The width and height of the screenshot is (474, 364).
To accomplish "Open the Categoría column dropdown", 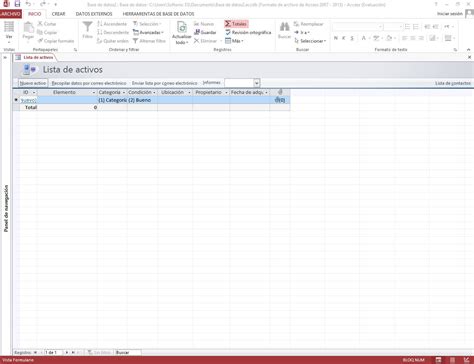I will [124, 92].
